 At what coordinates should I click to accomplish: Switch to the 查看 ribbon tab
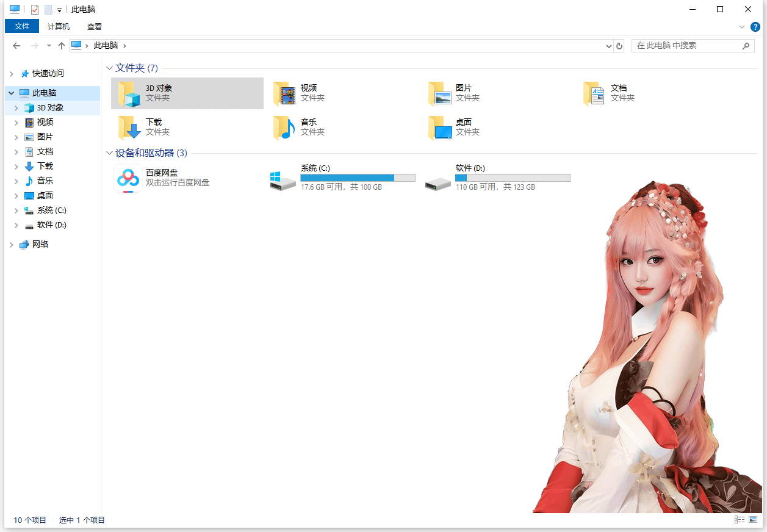point(95,27)
